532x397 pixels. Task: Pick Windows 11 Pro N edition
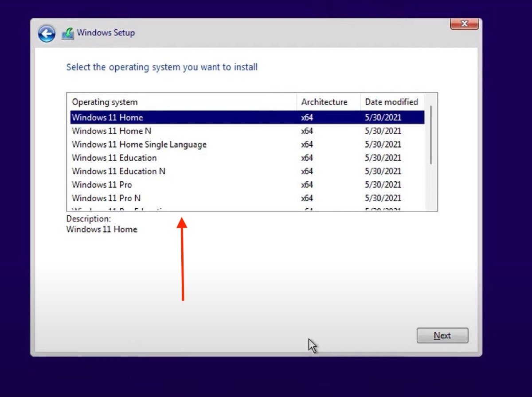pos(247,198)
